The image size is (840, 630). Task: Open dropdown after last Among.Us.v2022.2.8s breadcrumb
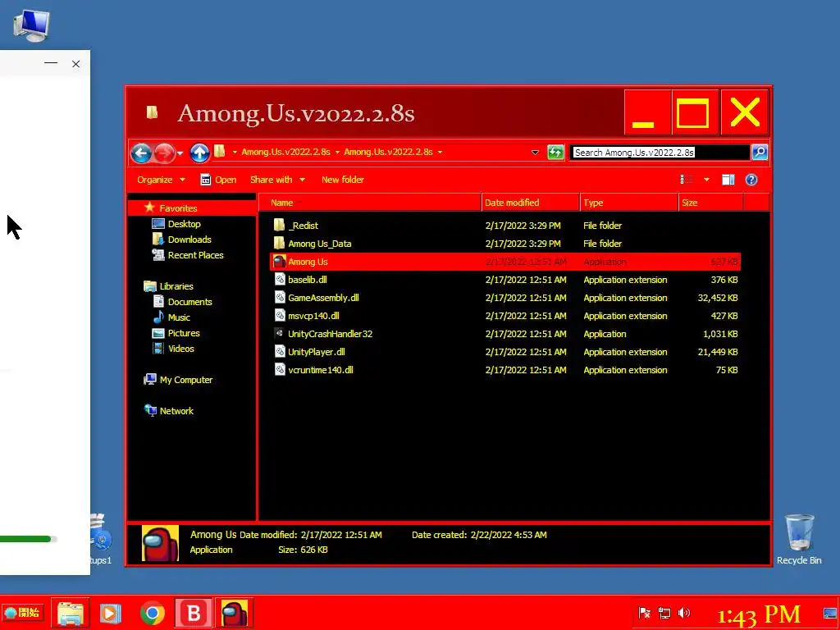(440, 152)
